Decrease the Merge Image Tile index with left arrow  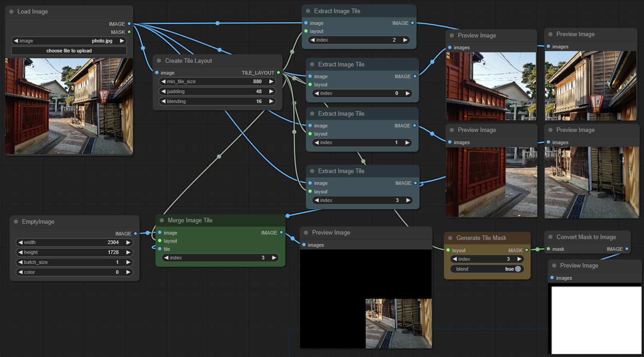tap(166, 258)
